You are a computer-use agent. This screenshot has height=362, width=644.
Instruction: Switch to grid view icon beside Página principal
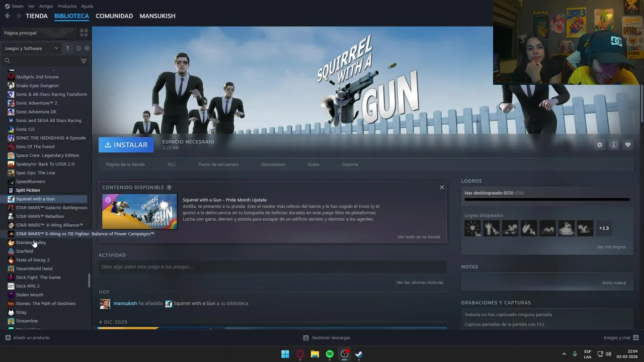tap(84, 33)
